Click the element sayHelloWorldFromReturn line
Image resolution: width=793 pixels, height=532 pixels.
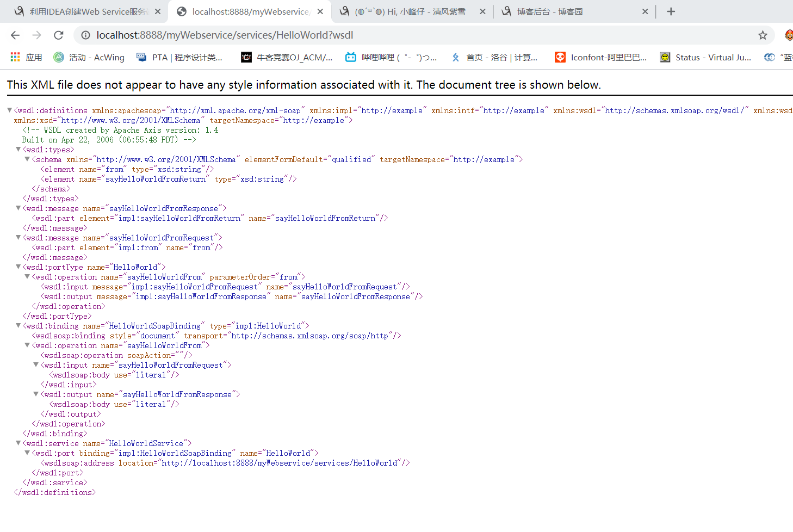[x=169, y=179]
